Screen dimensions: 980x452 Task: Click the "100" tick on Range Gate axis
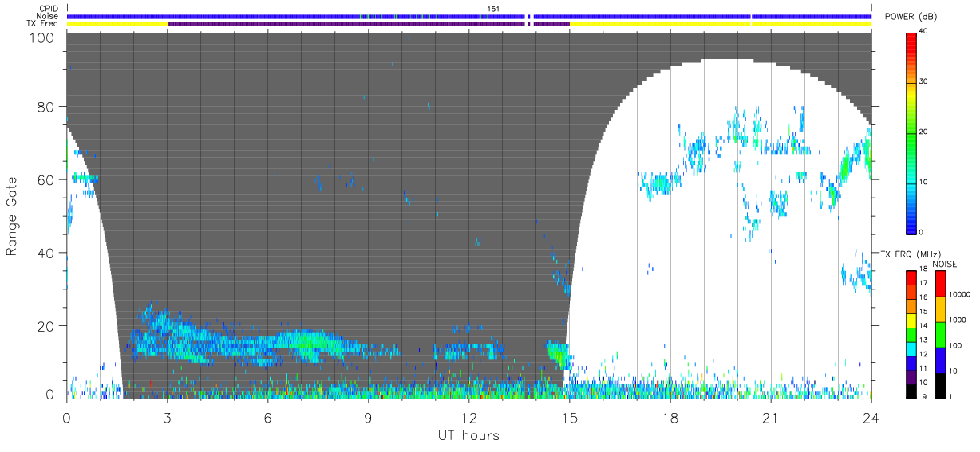[43, 37]
